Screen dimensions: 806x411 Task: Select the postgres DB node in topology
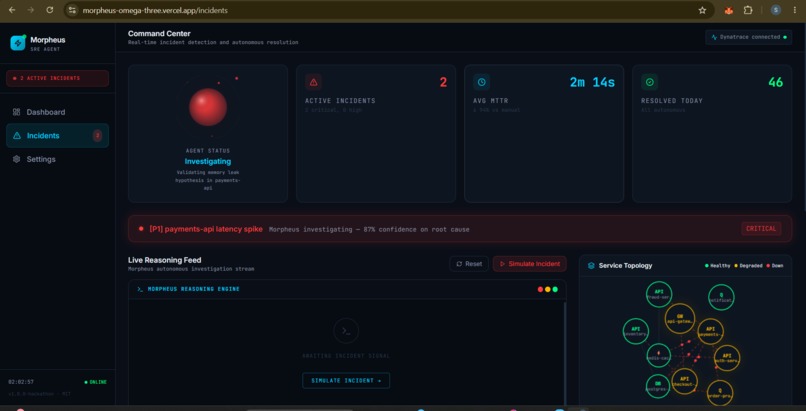click(658, 386)
